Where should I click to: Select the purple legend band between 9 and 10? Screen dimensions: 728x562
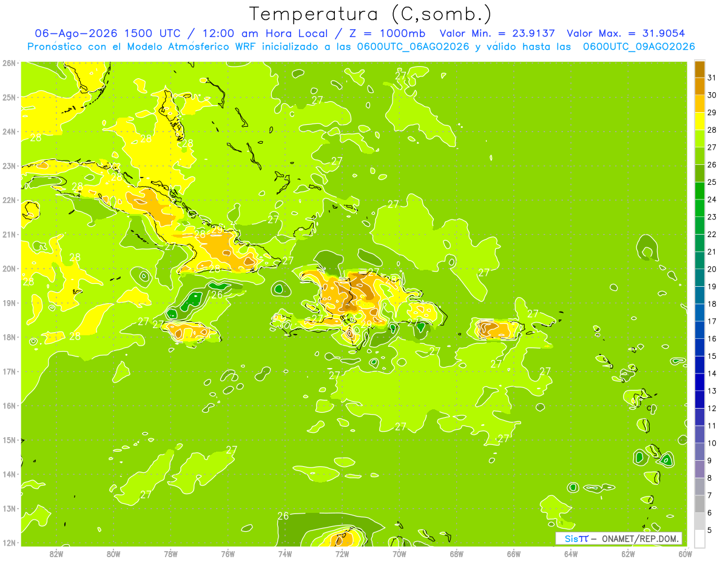point(699,452)
